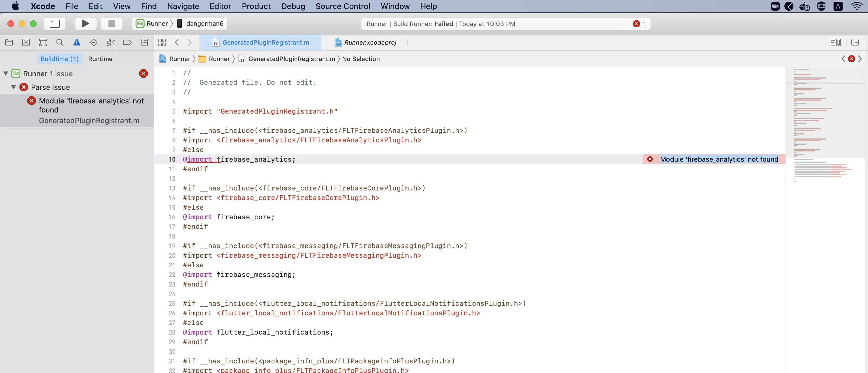Open the Issue navigator warning icon
This screenshot has width=868, height=373.
(x=77, y=42)
